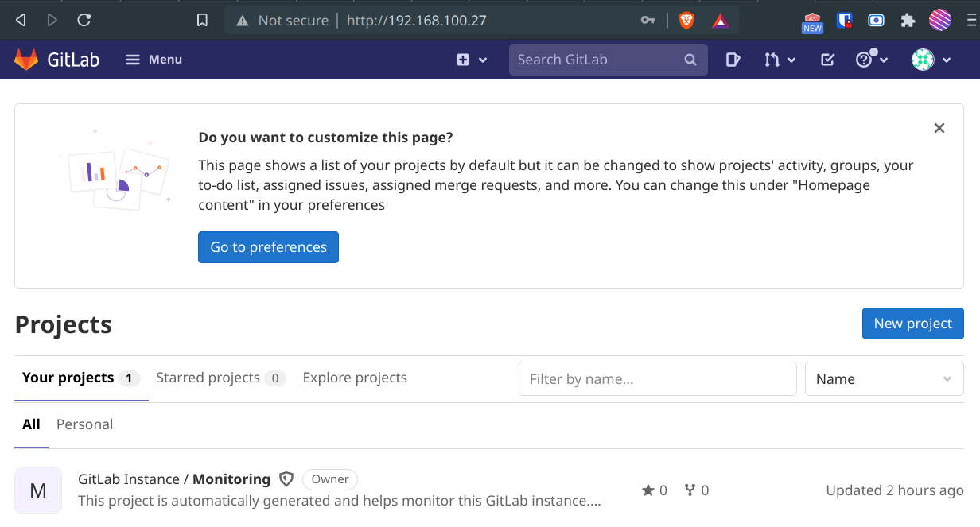Click the GitLab fox logo

pos(26,60)
